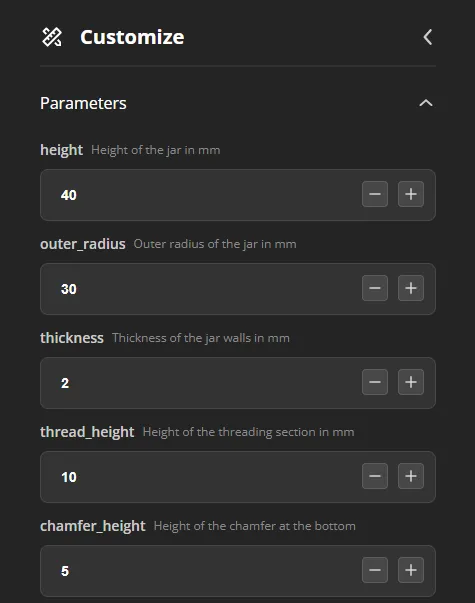This screenshot has width=475, height=603.
Task: Increase the chamfer_height value
Action: (x=411, y=570)
